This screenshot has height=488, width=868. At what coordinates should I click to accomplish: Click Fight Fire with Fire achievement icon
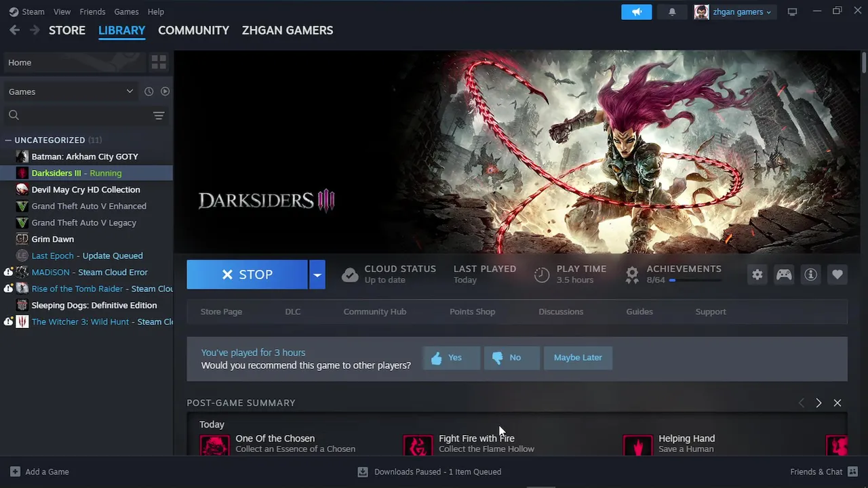(x=418, y=445)
